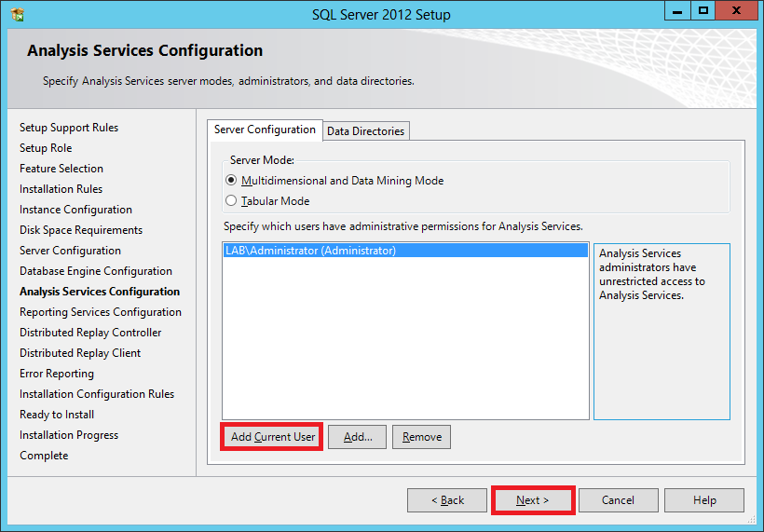The image size is (764, 532).
Task: Go Back to the previous step
Action: [x=447, y=500]
